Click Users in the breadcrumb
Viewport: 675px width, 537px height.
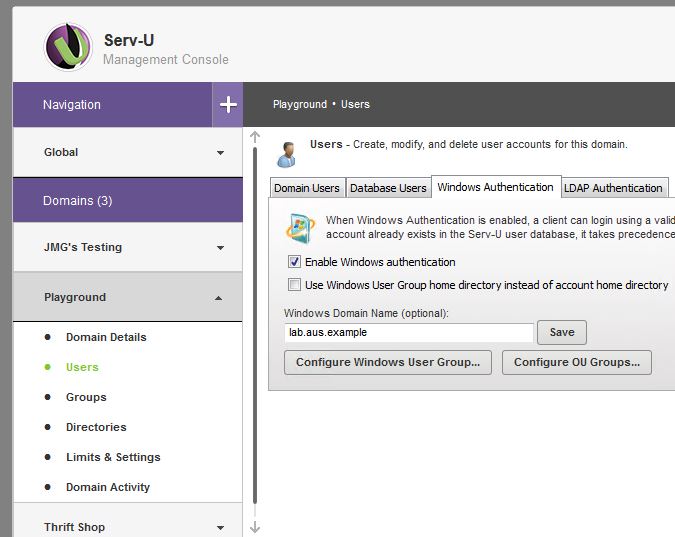pyautogui.click(x=355, y=104)
